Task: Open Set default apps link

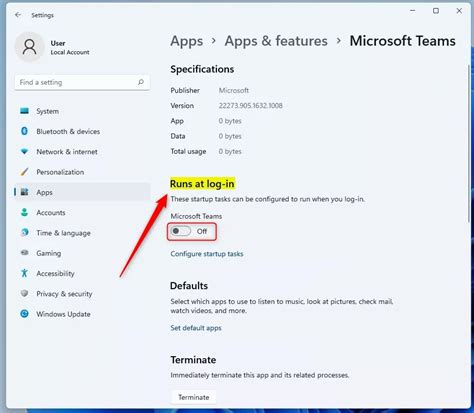Action: point(196,328)
